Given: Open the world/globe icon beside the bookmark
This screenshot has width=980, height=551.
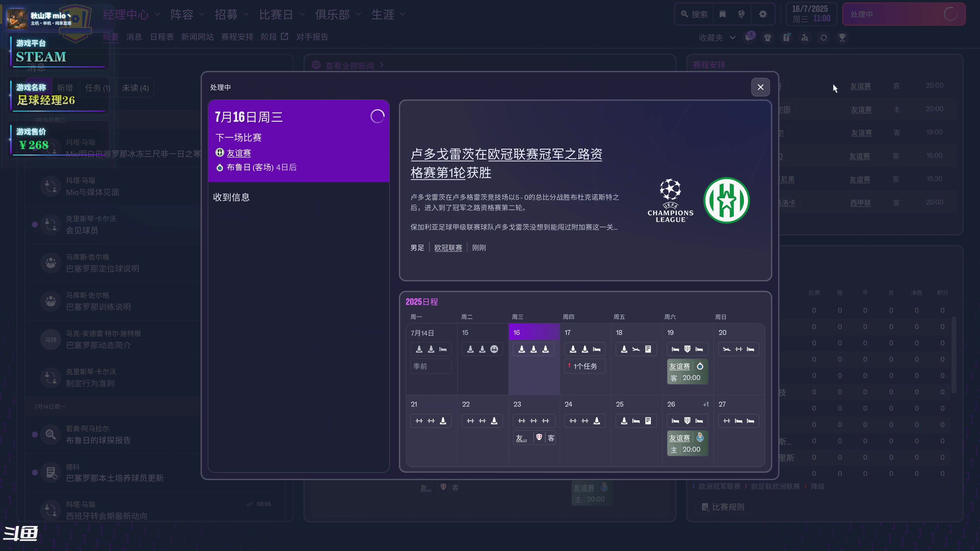Looking at the screenshot, I should (741, 14).
